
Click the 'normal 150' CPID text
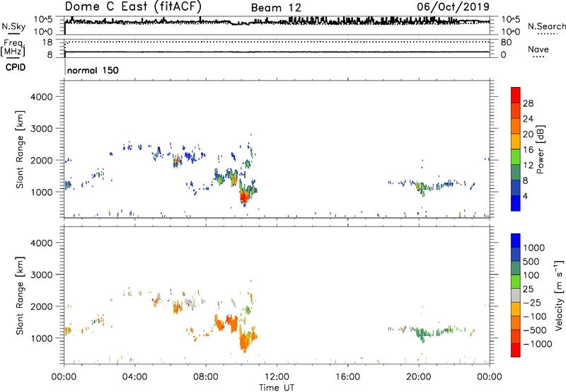pyautogui.click(x=93, y=71)
